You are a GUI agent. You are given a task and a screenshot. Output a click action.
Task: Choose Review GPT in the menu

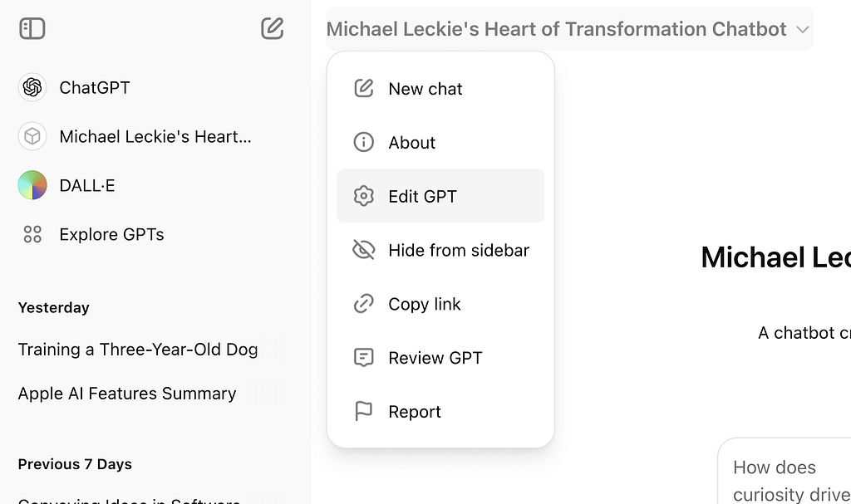(x=440, y=358)
